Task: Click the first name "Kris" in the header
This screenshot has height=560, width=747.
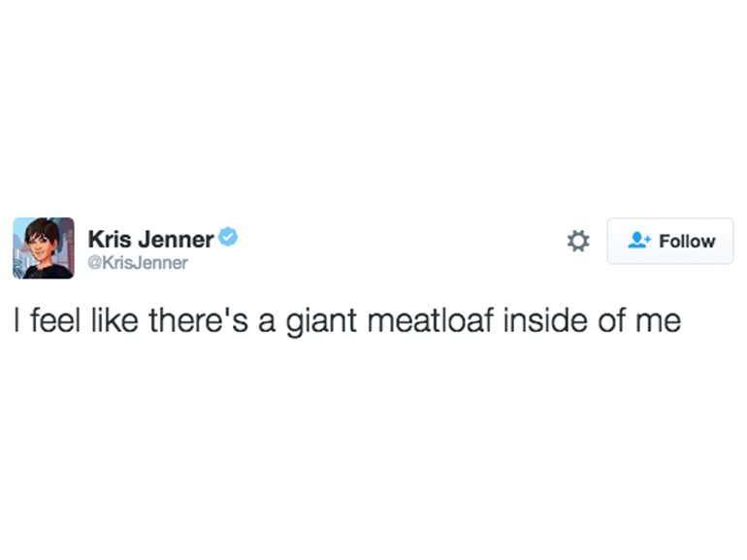Action: (107, 238)
